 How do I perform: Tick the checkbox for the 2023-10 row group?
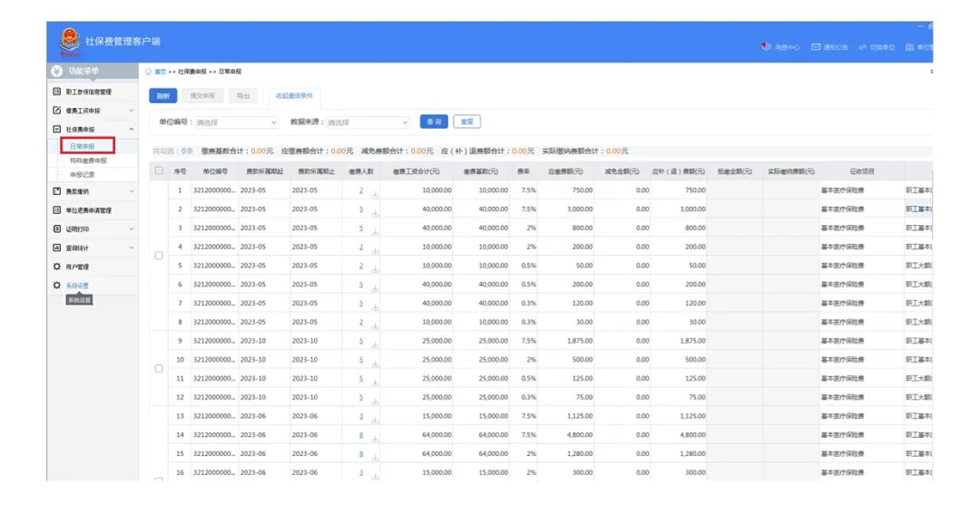pyautogui.click(x=159, y=368)
